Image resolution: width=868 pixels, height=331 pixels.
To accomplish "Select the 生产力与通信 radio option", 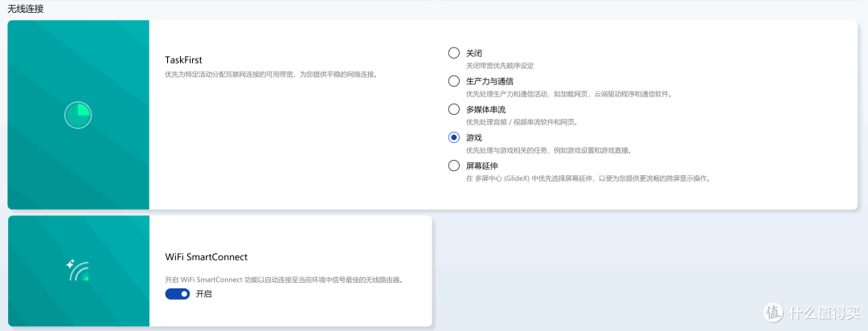I will coord(454,81).
